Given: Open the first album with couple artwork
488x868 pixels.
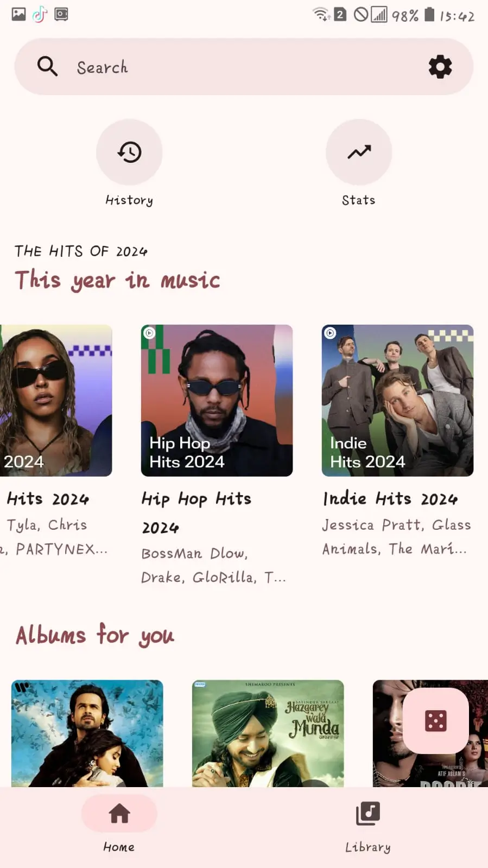Looking at the screenshot, I should click(x=87, y=733).
